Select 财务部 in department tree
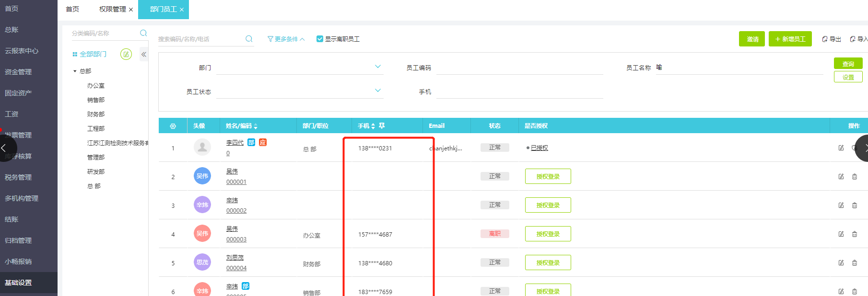 tap(96, 114)
